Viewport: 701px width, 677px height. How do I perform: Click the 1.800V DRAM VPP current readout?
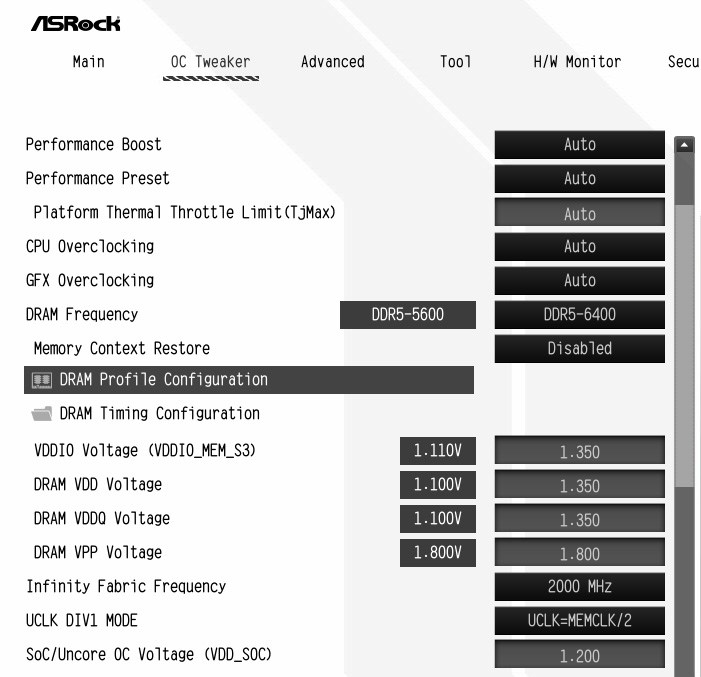coord(438,553)
